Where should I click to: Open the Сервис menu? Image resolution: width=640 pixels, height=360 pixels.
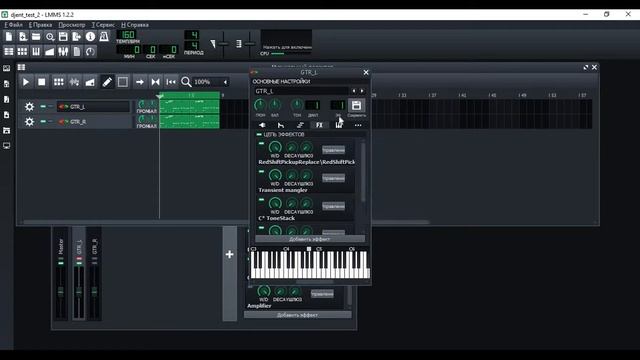click(x=103, y=25)
